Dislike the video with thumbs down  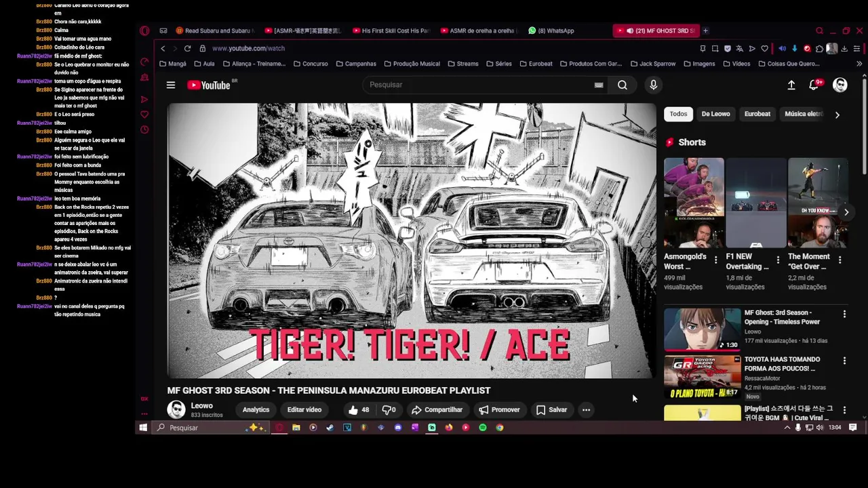click(x=389, y=409)
